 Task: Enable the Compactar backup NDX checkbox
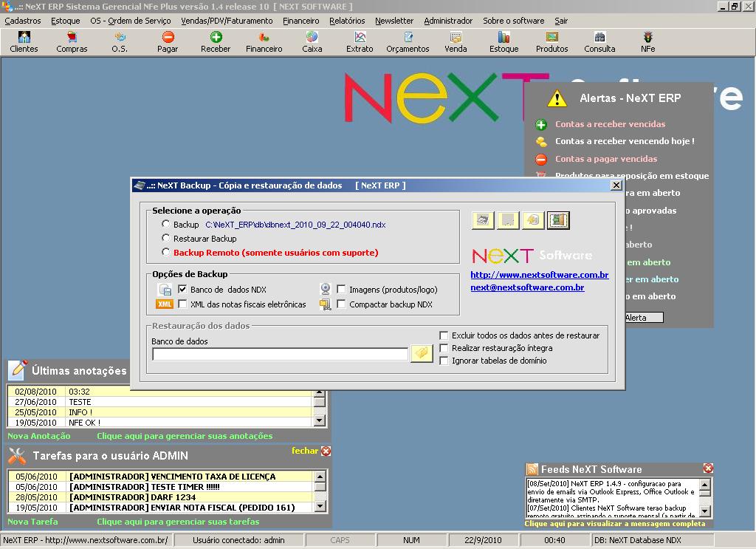point(342,304)
